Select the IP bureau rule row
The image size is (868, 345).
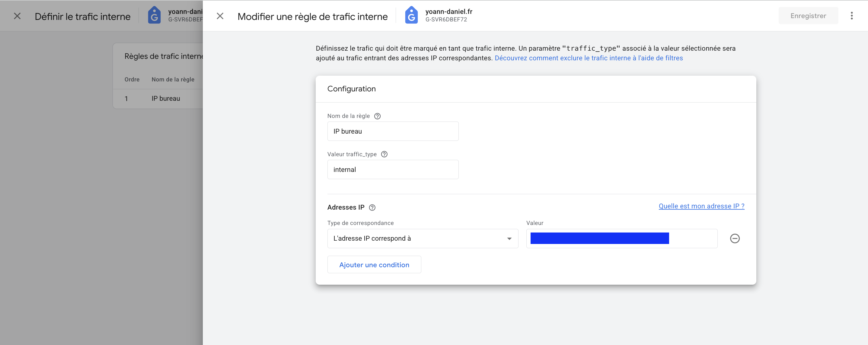tap(165, 99)
